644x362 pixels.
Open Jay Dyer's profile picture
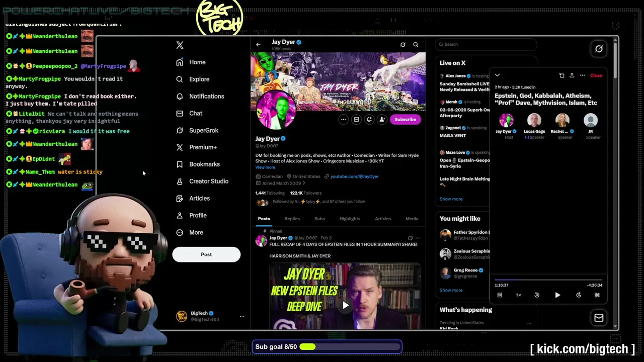click(276, 110)
